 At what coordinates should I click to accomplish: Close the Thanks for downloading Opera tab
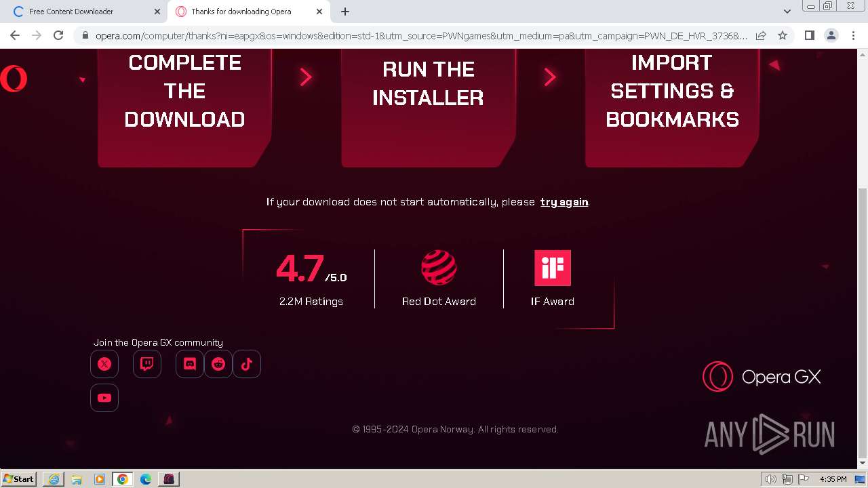click(x=319, y=12)
